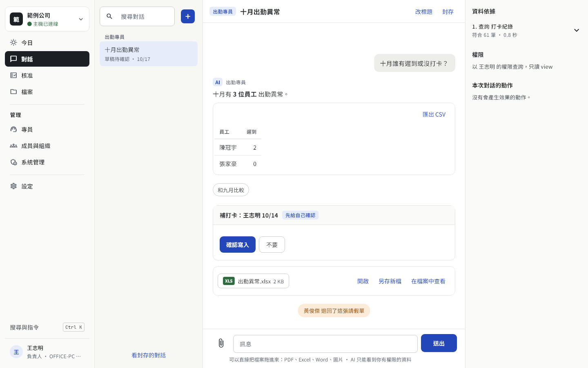Image resolution: width=588 pixels, height=368 pixels.
Task: Click the 系統管理 shield icon
Action: click(x=13, y=162)
